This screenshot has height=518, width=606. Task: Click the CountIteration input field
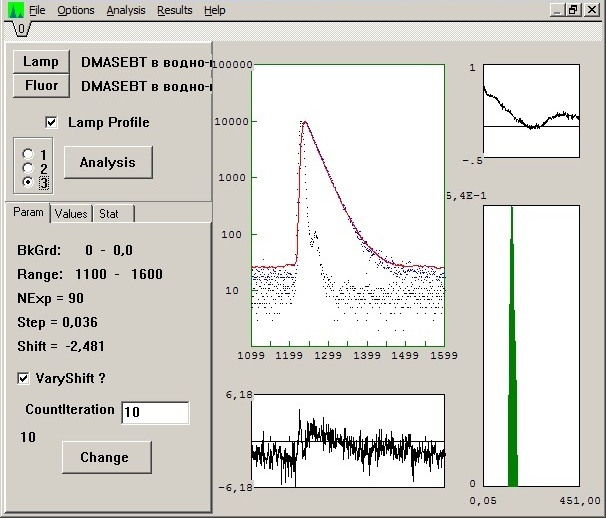155,412
